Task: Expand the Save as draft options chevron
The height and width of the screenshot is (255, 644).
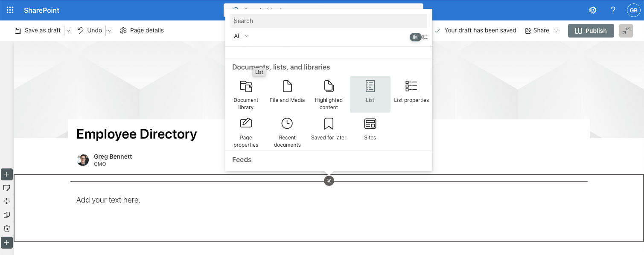Action: point(68,30)
